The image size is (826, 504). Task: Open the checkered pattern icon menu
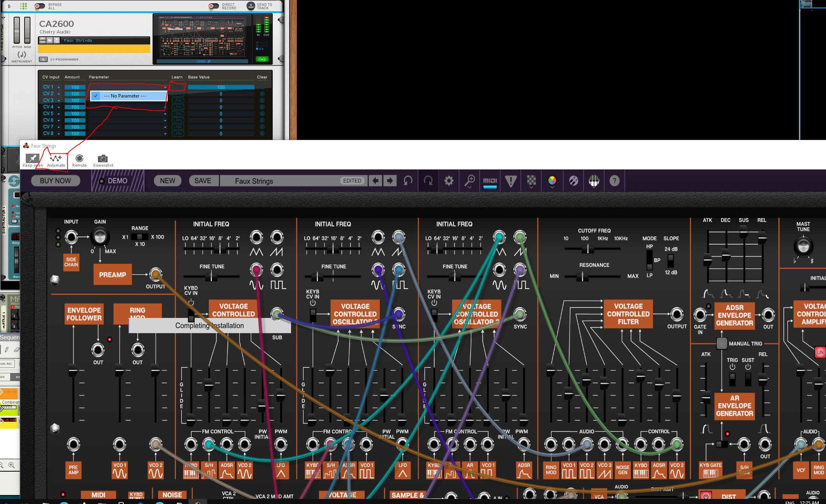click(531, 181)
